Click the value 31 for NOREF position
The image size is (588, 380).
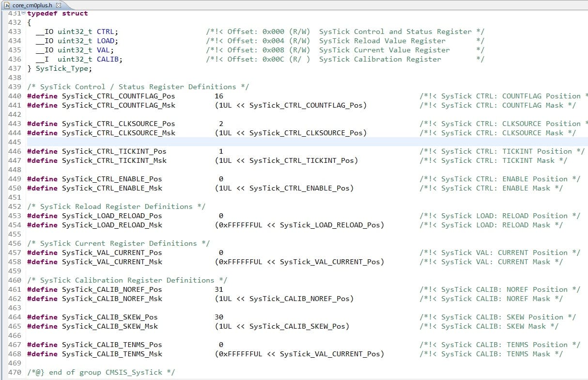[219, 289]
